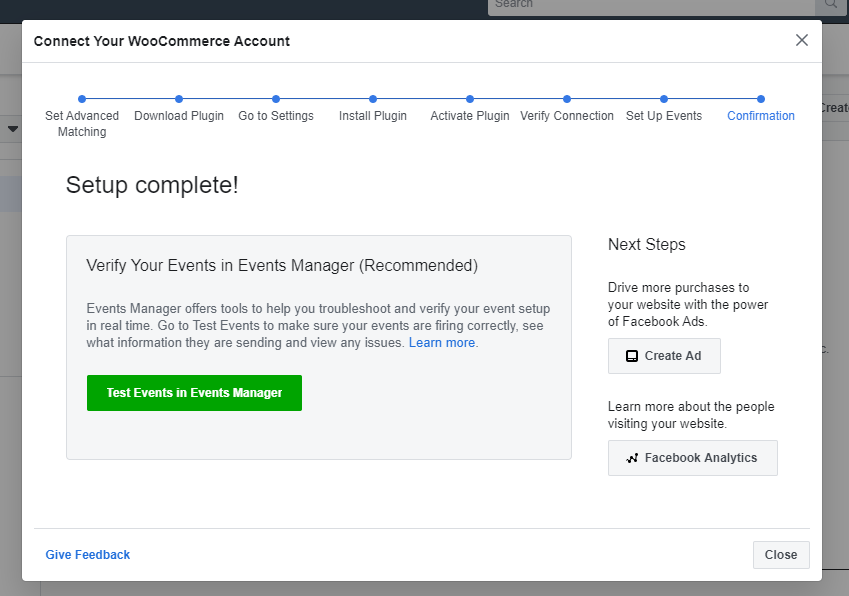Click the Setup complete! heading
Screen dimensions: 849x596
152,185
